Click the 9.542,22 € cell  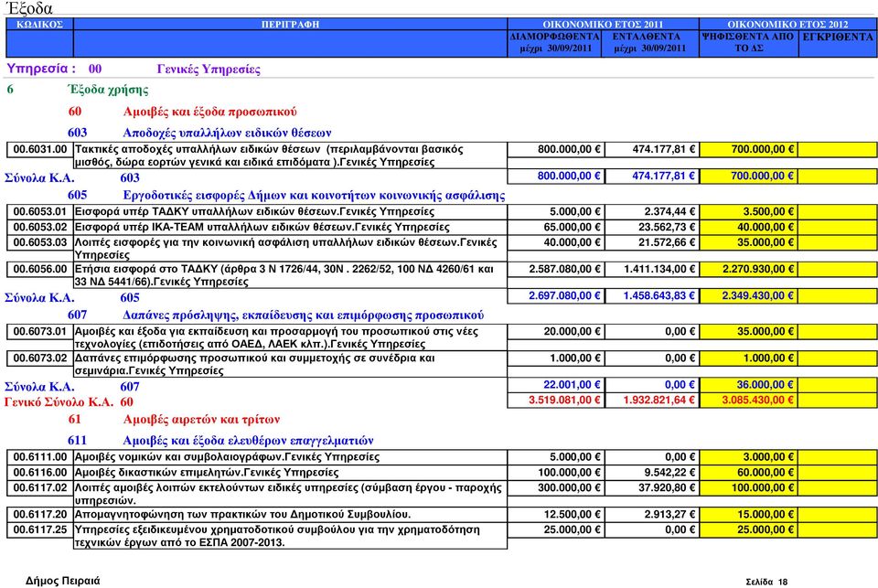click(x=652, y=472)
